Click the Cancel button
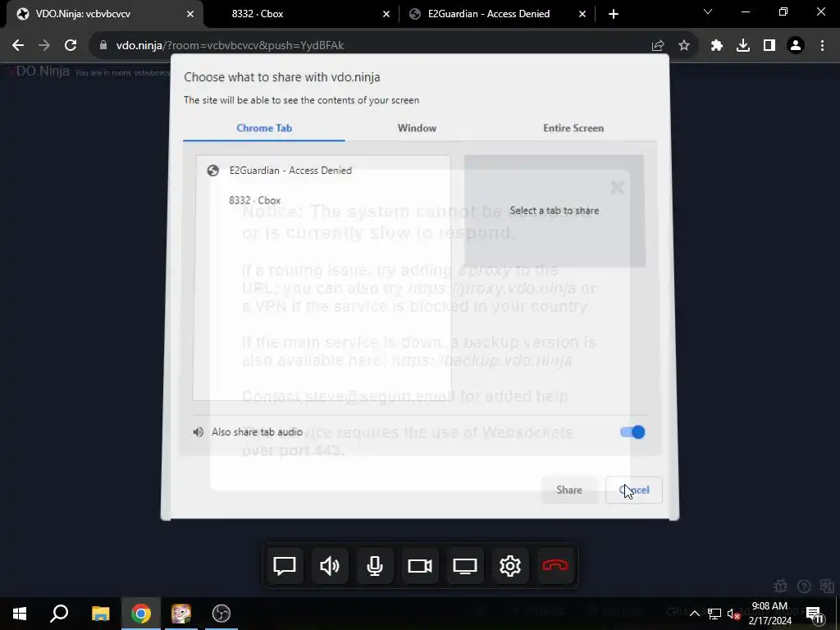 634,491
